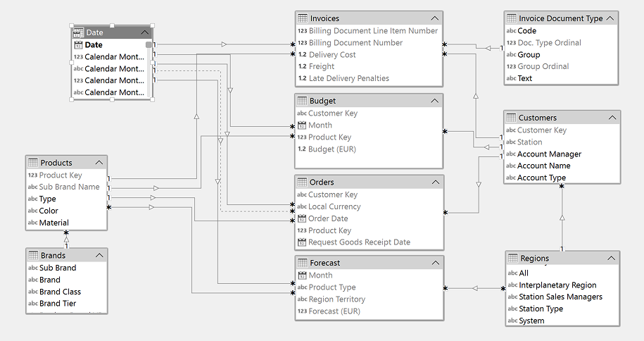Collapse the Products table

click(x=99, y=163)
